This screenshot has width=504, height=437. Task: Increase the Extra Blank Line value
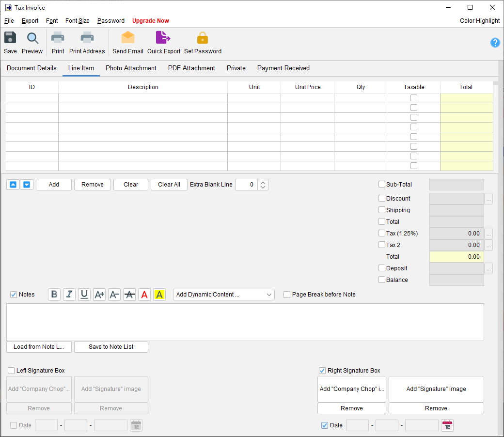point(263,182)
